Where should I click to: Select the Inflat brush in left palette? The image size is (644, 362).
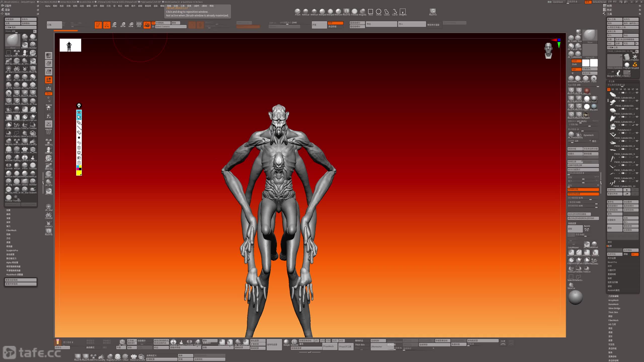[9, 77]
